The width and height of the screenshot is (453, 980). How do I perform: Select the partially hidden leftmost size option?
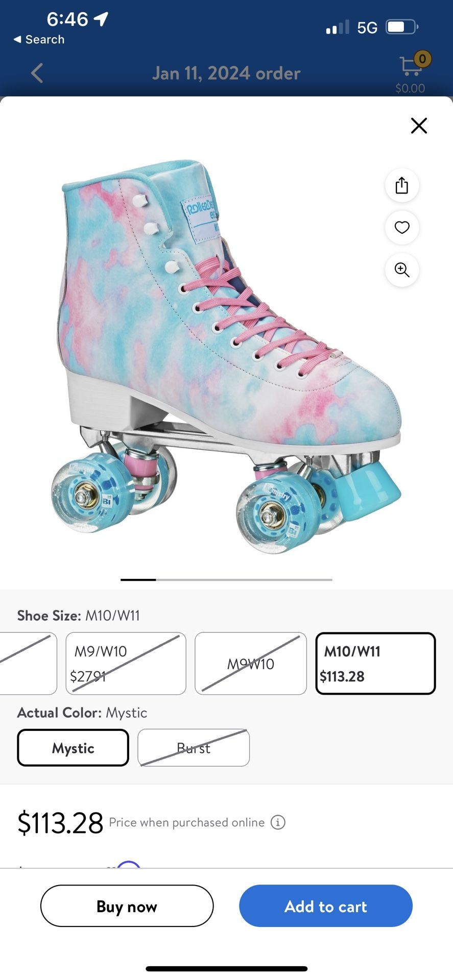(28, 664)
